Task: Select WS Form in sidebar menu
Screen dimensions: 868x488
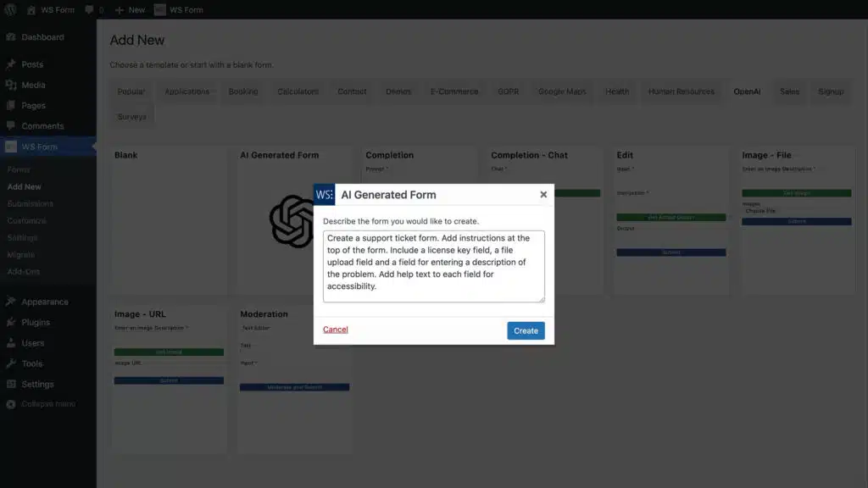Action: point(48,147)
